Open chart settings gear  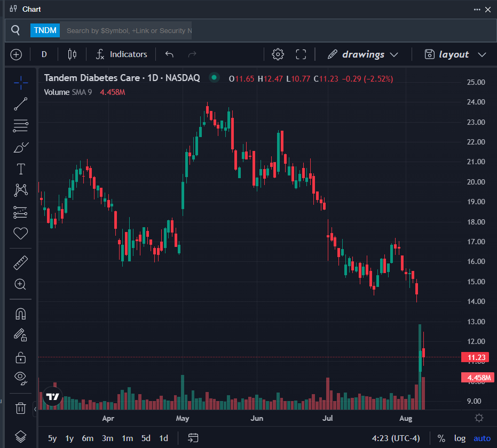[278, 54]
